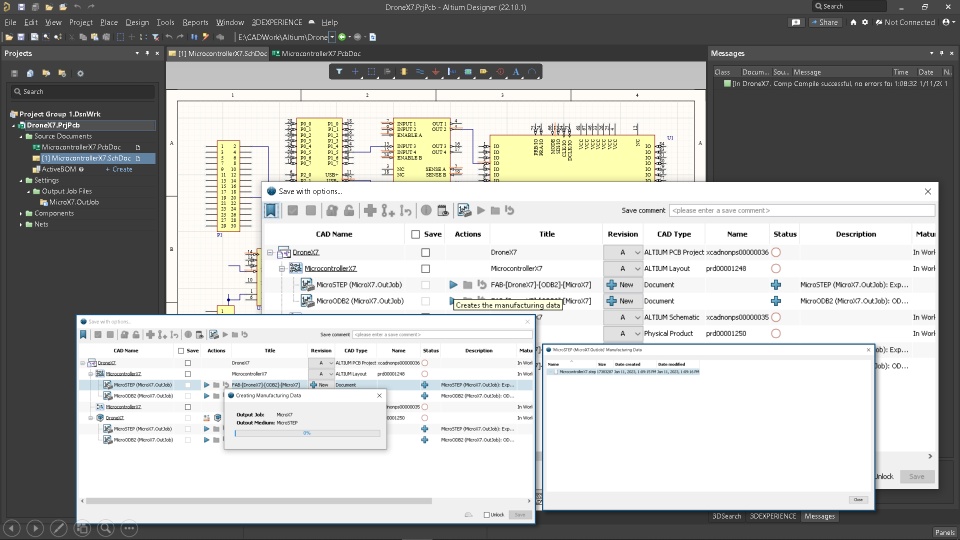Image resolution: width=960 pixels, height=540 pixels.
Task: Click the play icon in the large Save with options toolbar
Action: tap(481, 211)
